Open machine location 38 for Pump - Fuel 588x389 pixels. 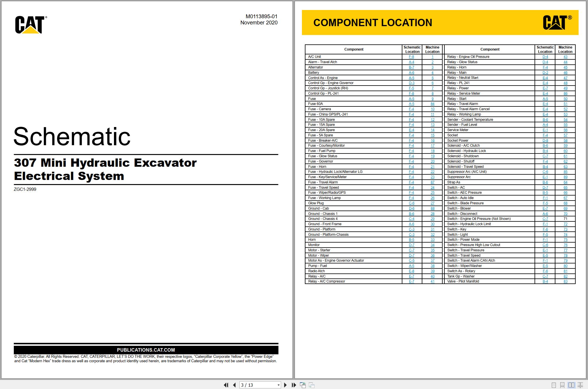click(432, 266)
